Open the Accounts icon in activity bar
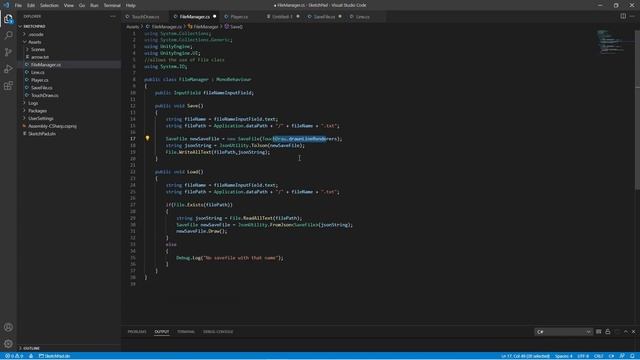Viewport: 640px width, 360px height. (8, 327)
